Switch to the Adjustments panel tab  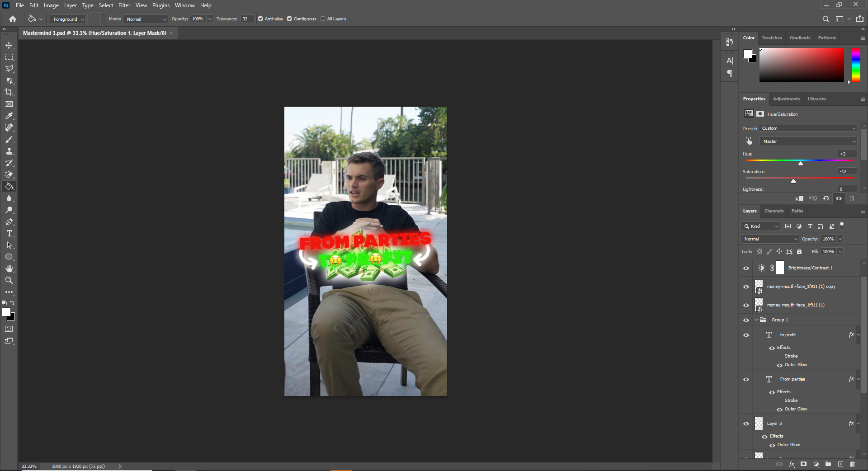786,99
